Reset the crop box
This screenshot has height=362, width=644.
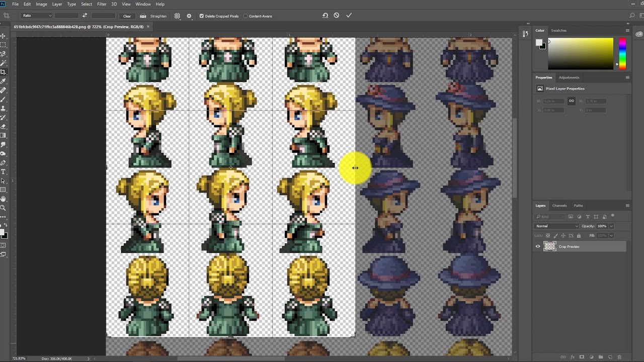325,16
